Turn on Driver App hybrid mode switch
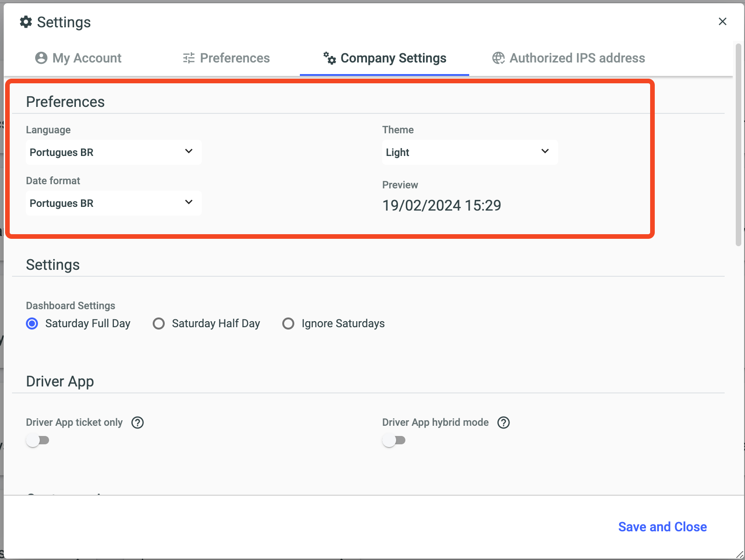The width and height of the screenshot is (745, 560). tap(394, 440)
